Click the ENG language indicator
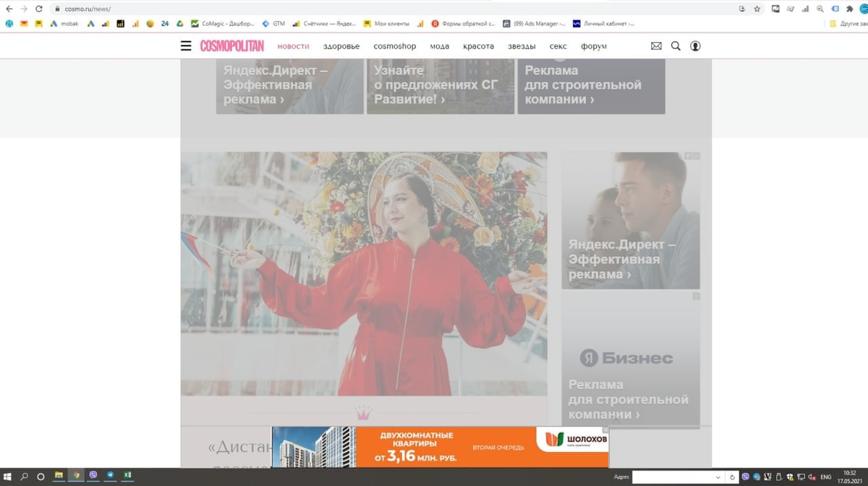This screenshot has width=868, height=486. coord(825,477)
